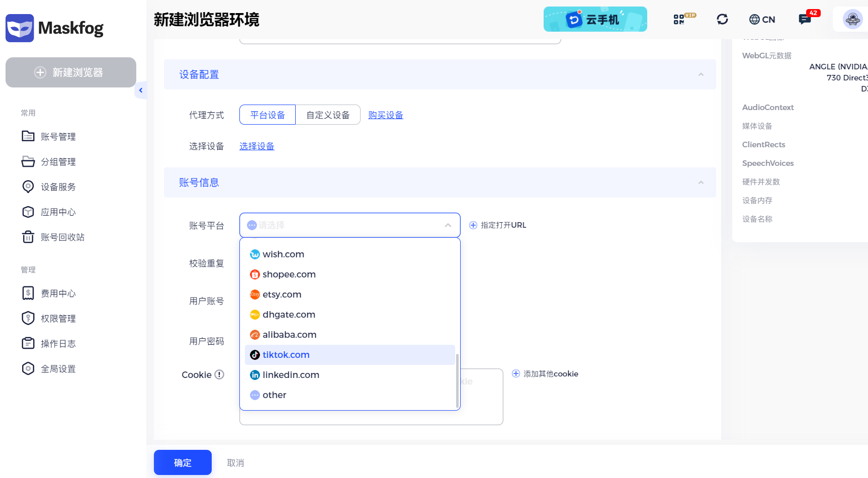The width and height of the screenshot is (868, 478).
Task: Collapse the 设备配置 section chevron
Action: [701, 74]
